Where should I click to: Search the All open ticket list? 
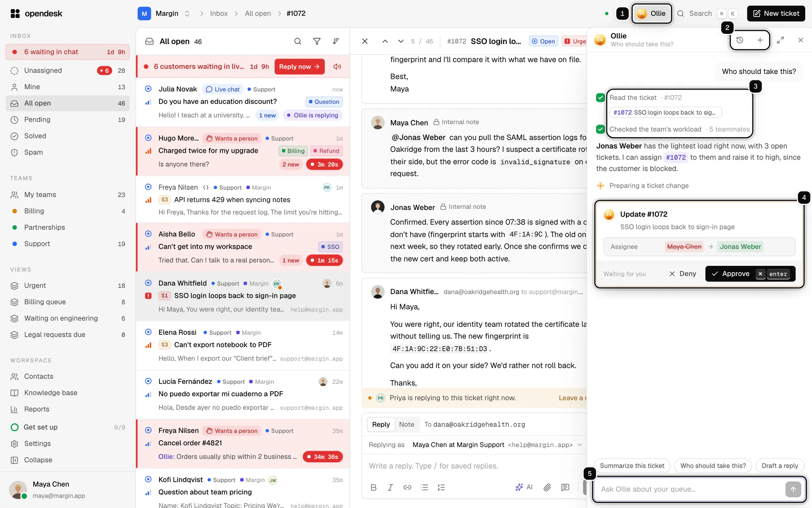click(x=298, y=41)
